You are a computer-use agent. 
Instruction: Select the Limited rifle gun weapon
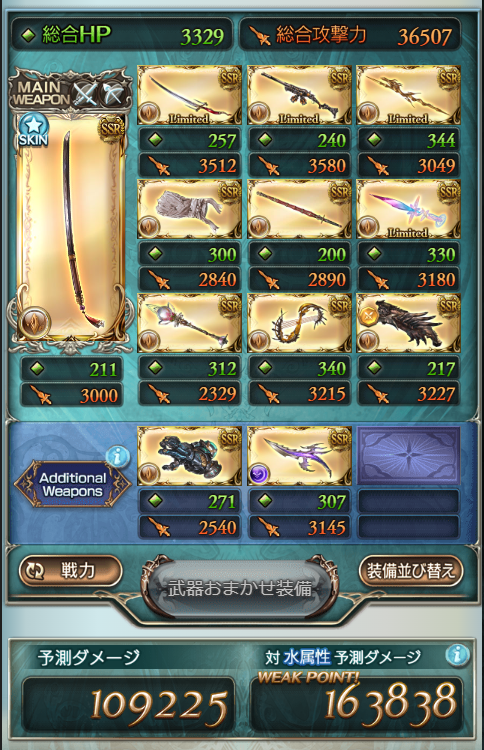click(299, 95)
